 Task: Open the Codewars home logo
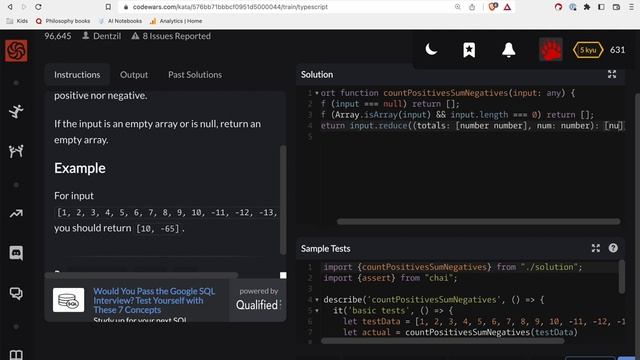tap(16, 51)
